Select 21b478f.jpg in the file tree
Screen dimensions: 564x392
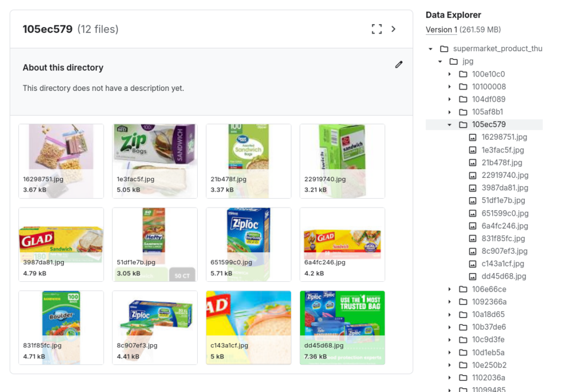[x=494, y=162]
